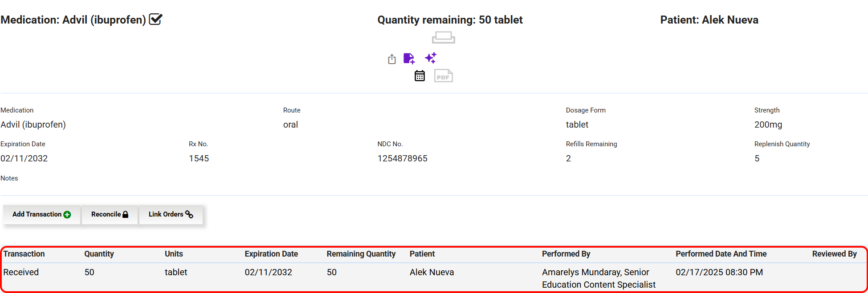Click the Transaction column header

coord(24,254)
